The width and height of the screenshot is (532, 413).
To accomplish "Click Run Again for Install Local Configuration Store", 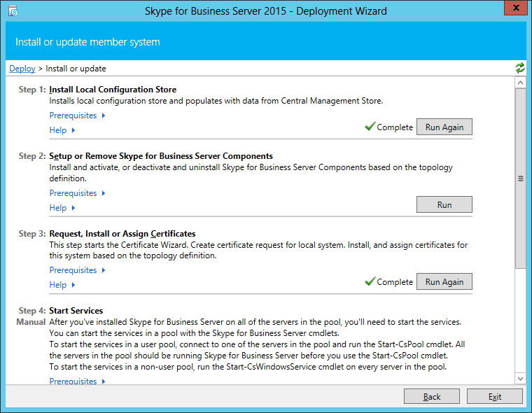I will tap(444, 127).
